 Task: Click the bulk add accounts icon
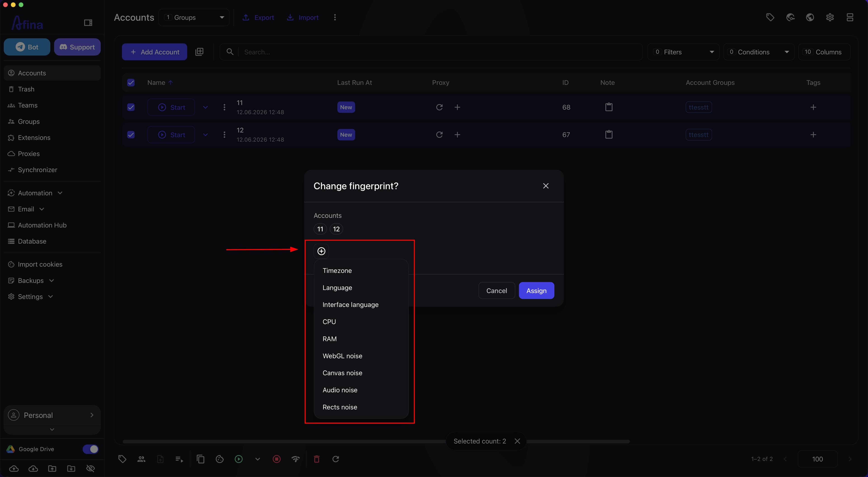[199, 52]
